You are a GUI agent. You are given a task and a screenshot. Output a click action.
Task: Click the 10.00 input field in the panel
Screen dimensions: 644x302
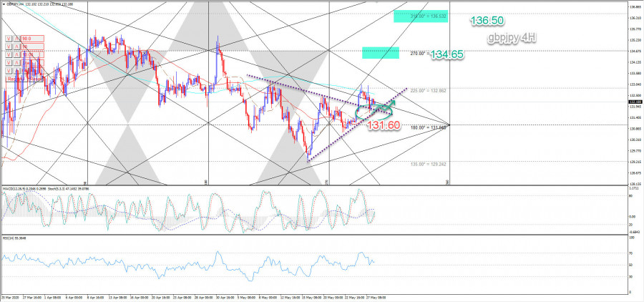(x=34, y=54)
